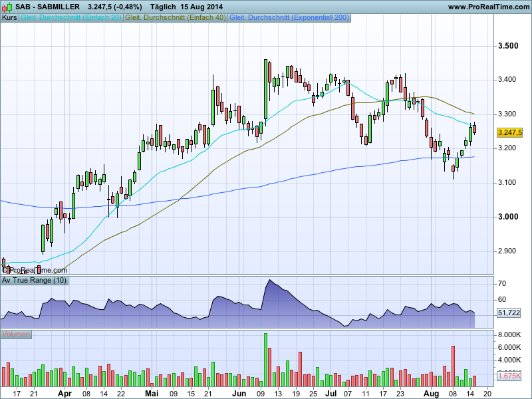Click the 3.200 price axis label

[x=507, y=148]
